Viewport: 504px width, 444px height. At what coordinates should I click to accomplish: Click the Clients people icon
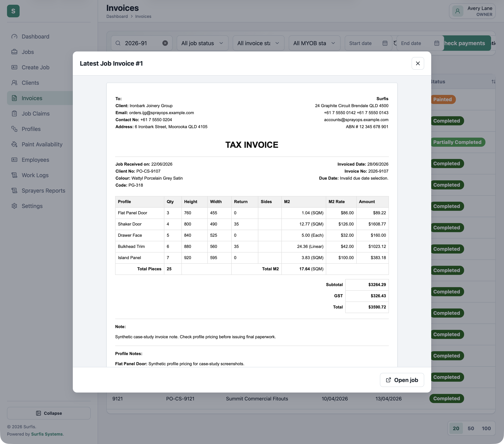click(14, 83)
